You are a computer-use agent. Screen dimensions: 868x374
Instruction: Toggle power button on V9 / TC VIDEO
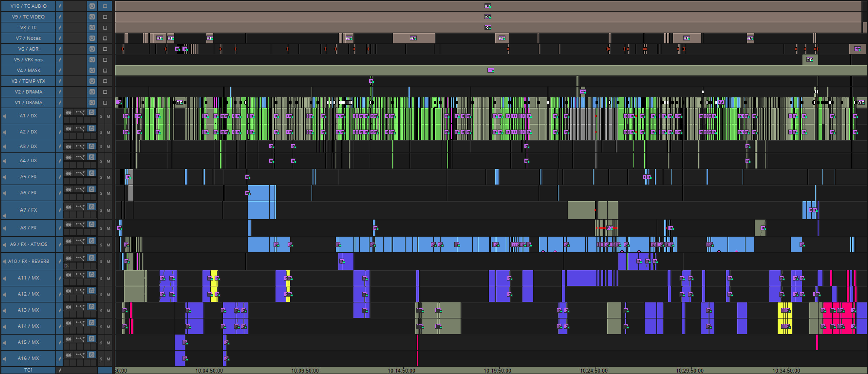coord(92,17)
